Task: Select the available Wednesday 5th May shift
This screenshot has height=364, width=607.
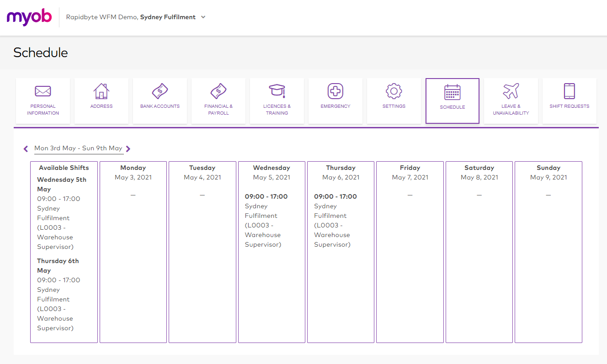Action: tap(62, 213)
